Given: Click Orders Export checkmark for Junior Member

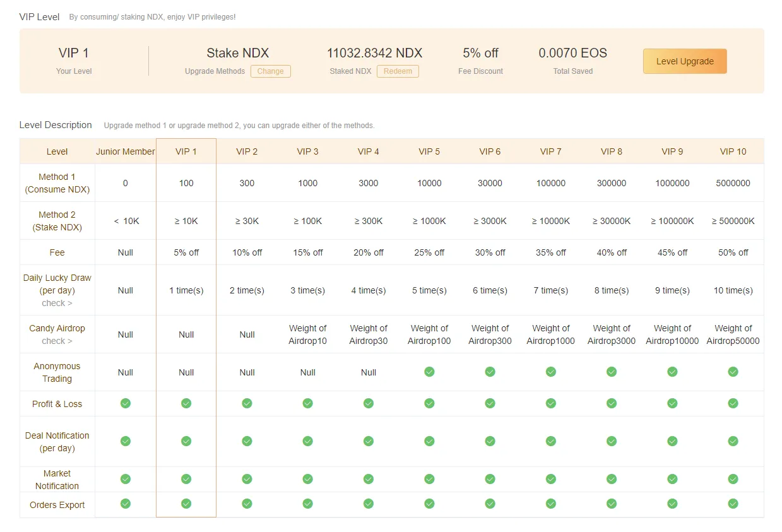Looking at the screenshot, I should [126, 504].
